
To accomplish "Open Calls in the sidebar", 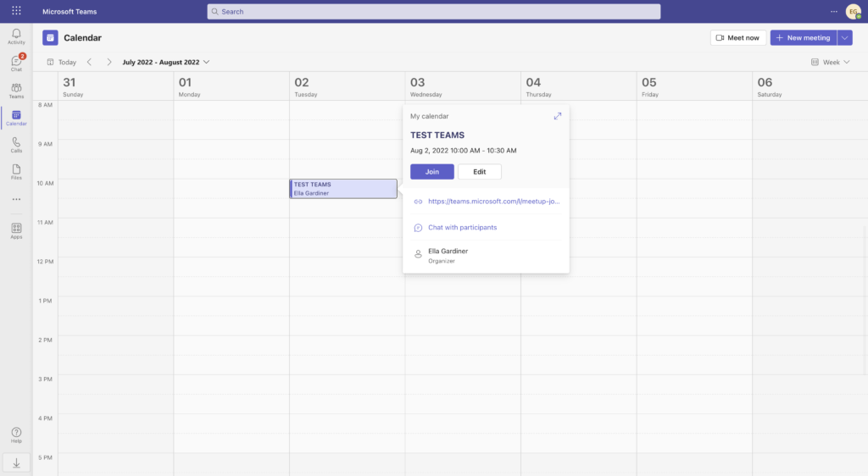I will point(16,145).
